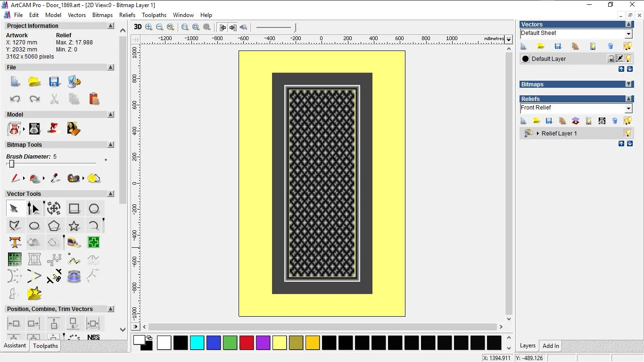Toggle Relief Layer 1 visibility bulb
644x362 pixels.
pos(627,133)
